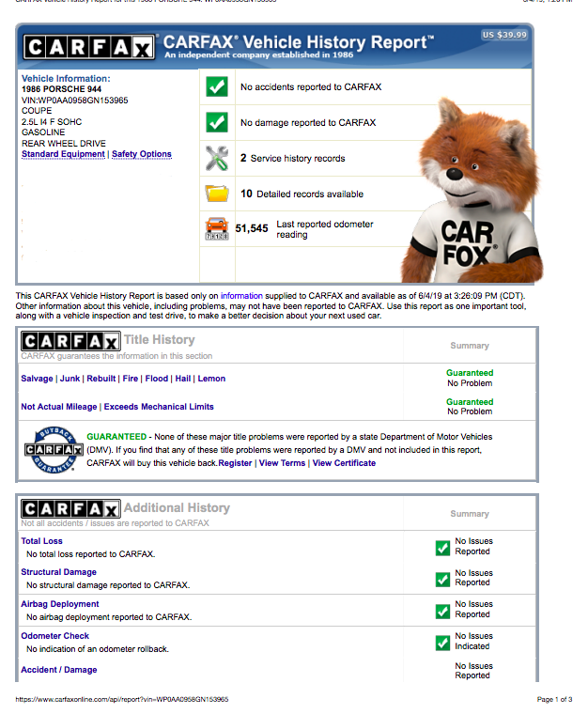The image size is (588, 714).
Task: Click the green checkmark beside No accidents reported
Action: [217, 86]
